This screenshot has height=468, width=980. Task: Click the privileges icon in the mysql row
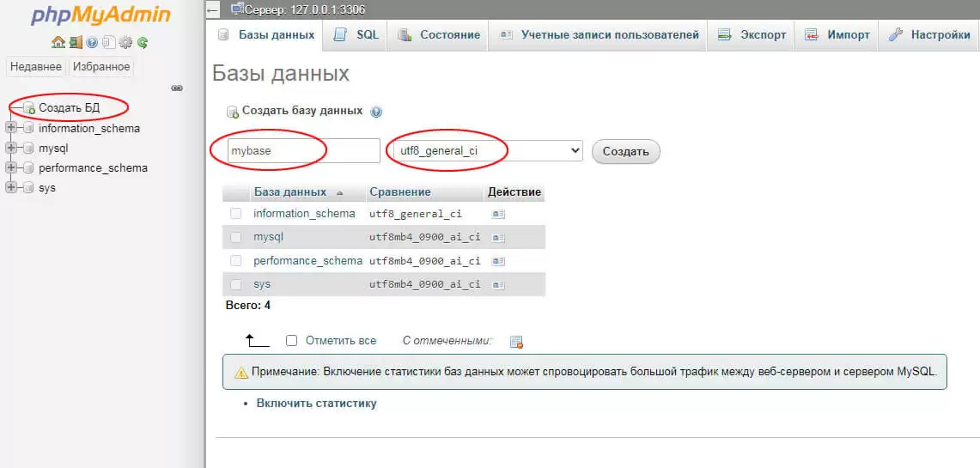(x=498, y=237)
